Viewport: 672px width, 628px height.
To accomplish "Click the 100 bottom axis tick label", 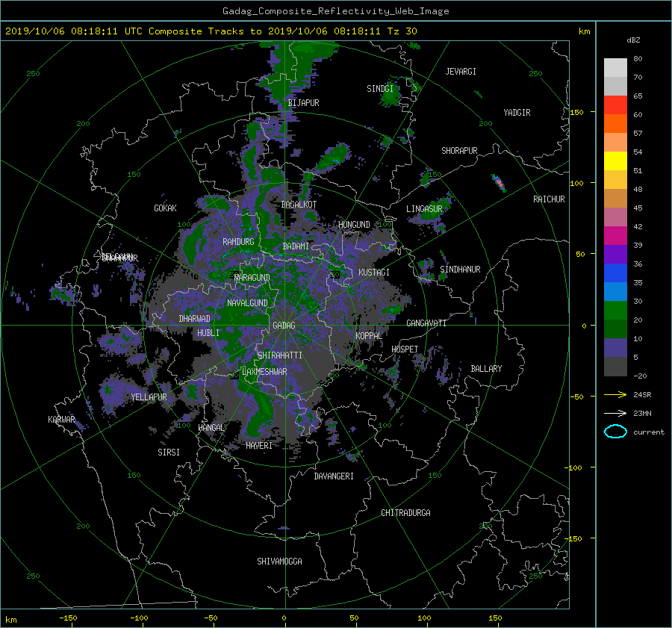I will [x=424, y=618].
